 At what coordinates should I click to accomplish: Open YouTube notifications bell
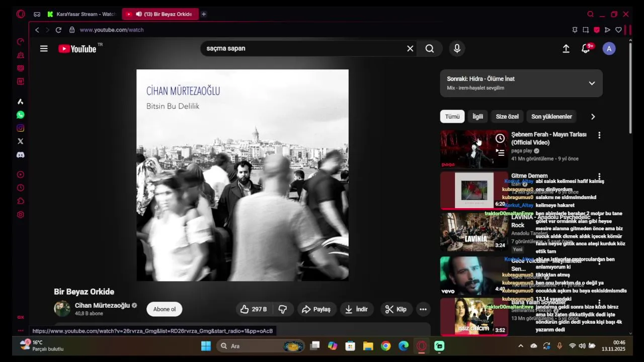(x=586, y=49)
